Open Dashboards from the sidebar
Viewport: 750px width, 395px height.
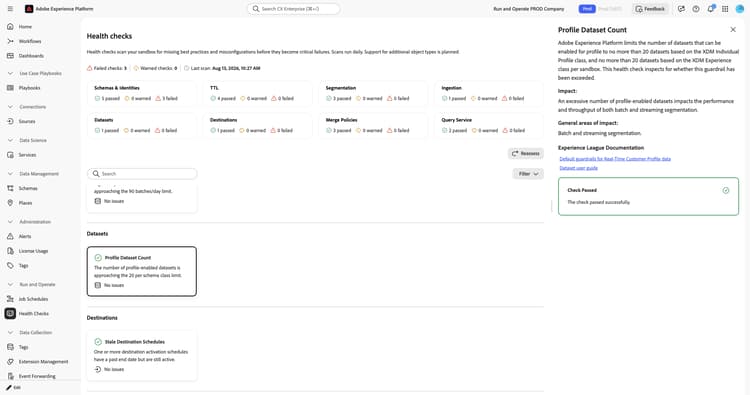tap(31, 56)
